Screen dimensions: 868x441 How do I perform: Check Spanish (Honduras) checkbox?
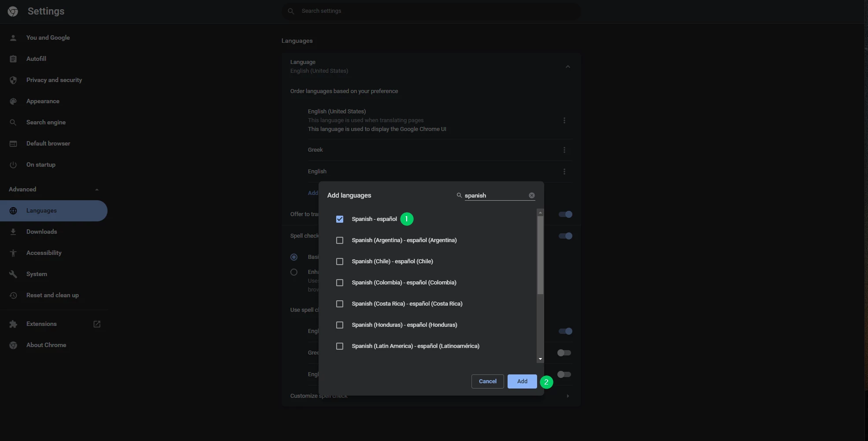tap(340, 325)
